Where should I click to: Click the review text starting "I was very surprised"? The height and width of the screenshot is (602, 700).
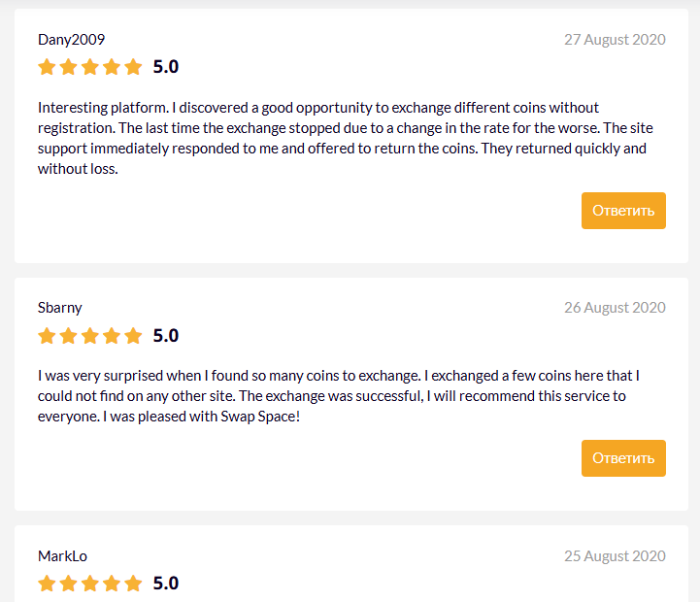pos(338,396)
